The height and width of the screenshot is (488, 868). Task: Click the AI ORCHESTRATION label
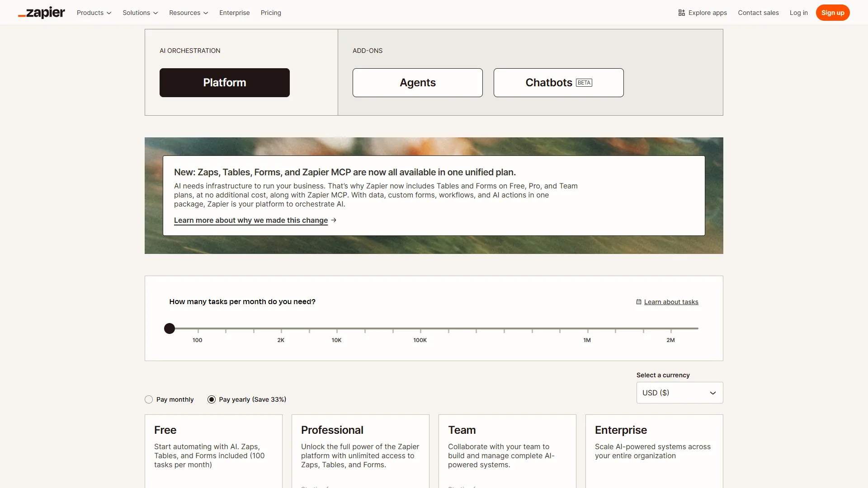[x=190, y=51]
